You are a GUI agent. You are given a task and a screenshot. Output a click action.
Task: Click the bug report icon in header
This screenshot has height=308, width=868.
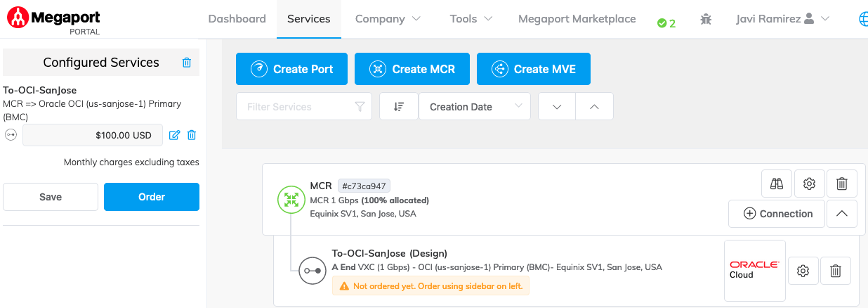[706, 20]
